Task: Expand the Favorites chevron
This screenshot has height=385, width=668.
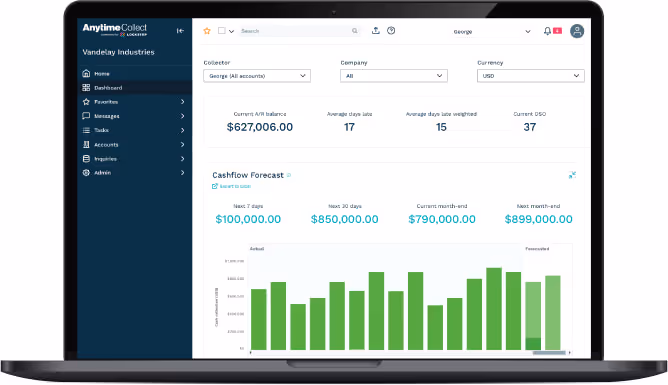Action: (x=182, y=102)
